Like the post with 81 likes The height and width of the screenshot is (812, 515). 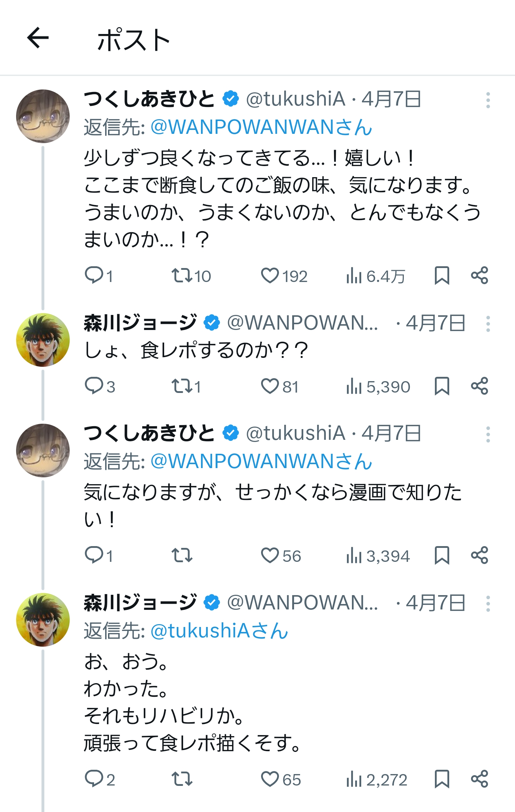click(x=270, y=386)
